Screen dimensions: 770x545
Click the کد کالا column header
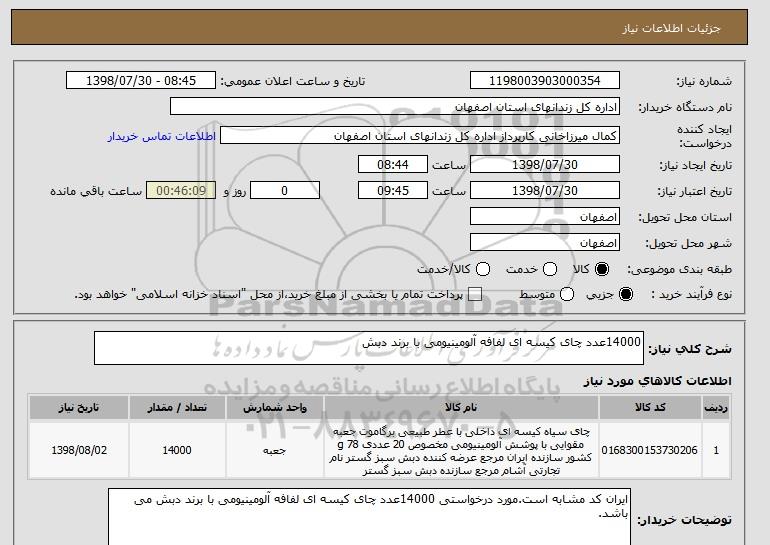(650, 408)
